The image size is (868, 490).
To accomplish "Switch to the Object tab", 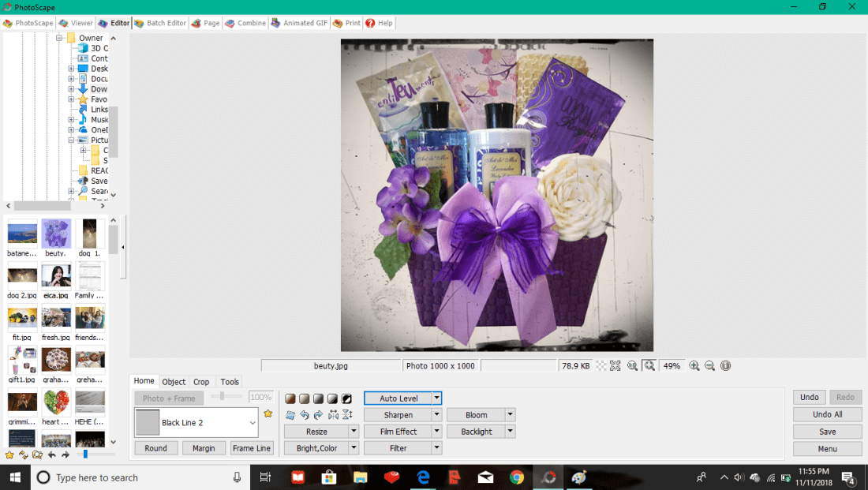I will point(174,382).
